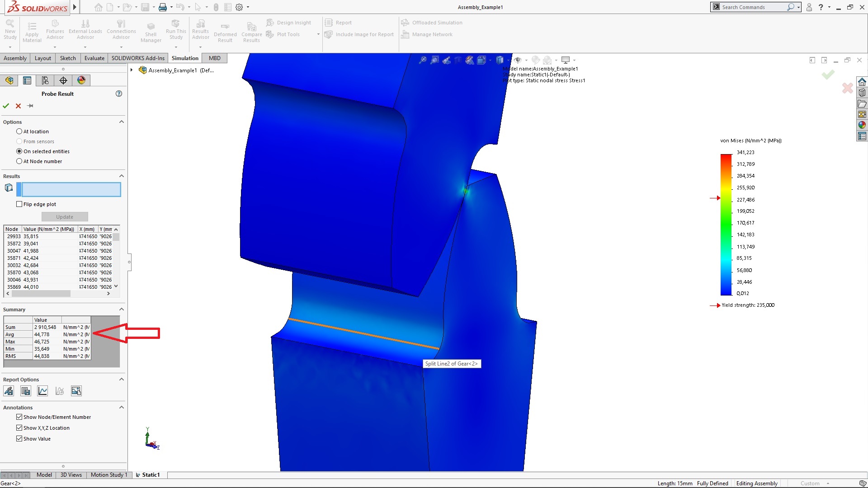This screenshot has height=488, width=868.
Task: Cancel Probe Result with red X
Action: (x=18, y=106)
